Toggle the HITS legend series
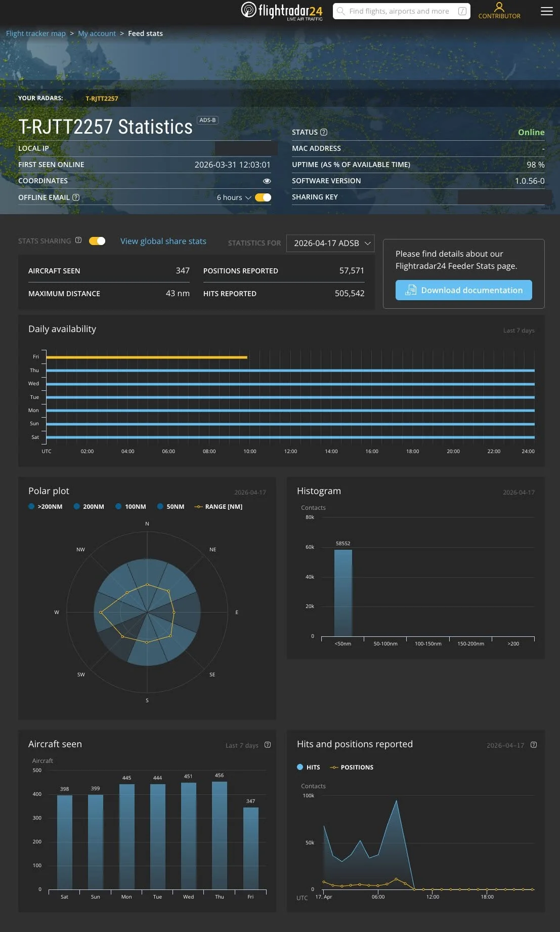The width and height of the screenshot is (560, 932). click(309, 767)
